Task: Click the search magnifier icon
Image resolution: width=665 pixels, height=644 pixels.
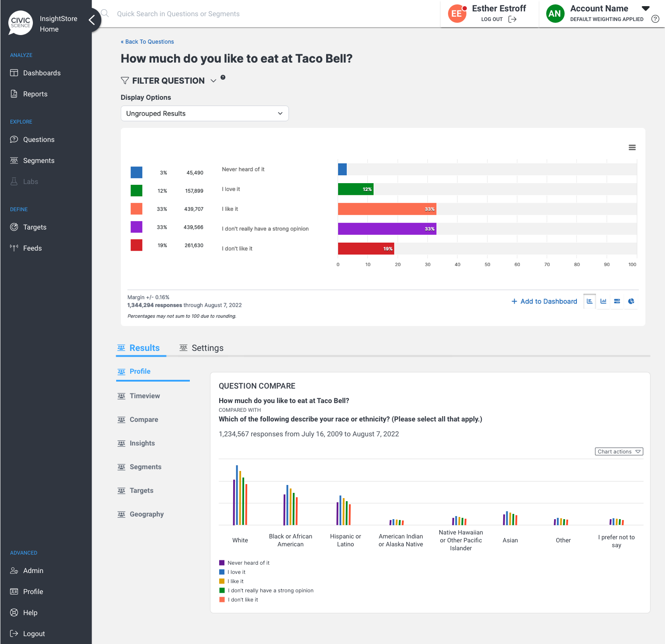Action: [x=105, y=13]
